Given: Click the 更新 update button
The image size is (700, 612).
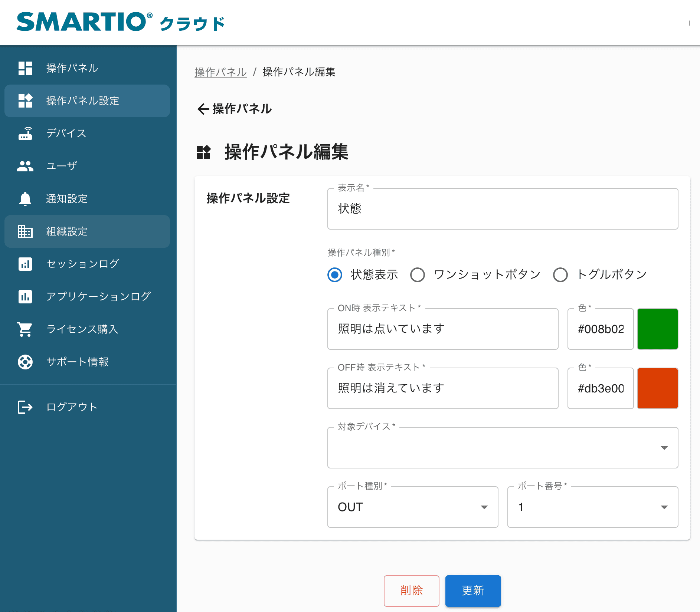Looking at the screenshot, I should click(472, 591).
